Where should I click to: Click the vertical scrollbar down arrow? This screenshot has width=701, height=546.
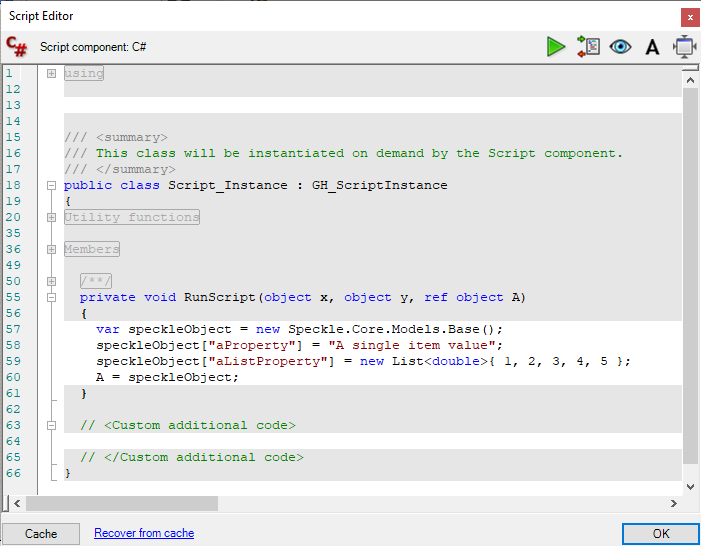click(x=690, y=487)
